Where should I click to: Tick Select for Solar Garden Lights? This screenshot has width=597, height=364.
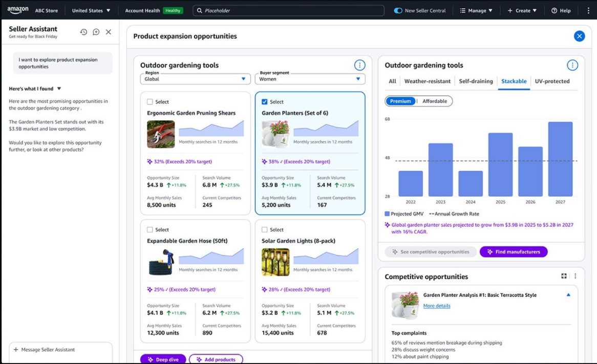pyautogui.click(x=265, y=230)
